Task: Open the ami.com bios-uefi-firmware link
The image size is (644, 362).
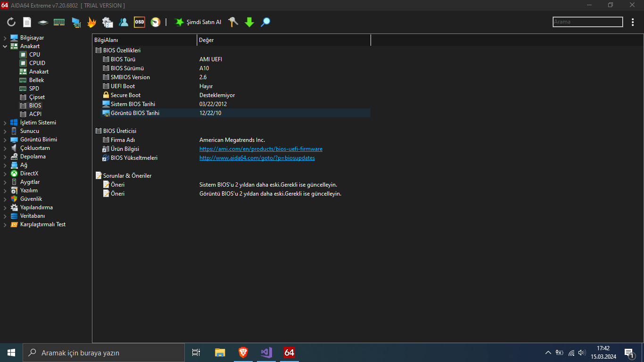Action: pos(261,149)
